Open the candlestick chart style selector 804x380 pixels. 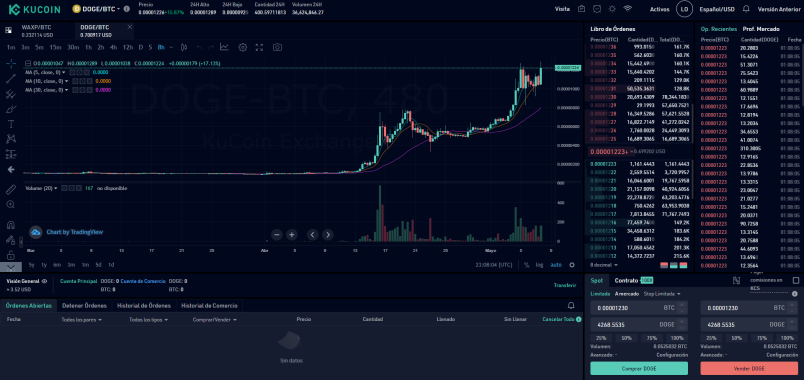pyautogui.click(x=184, y=47)
